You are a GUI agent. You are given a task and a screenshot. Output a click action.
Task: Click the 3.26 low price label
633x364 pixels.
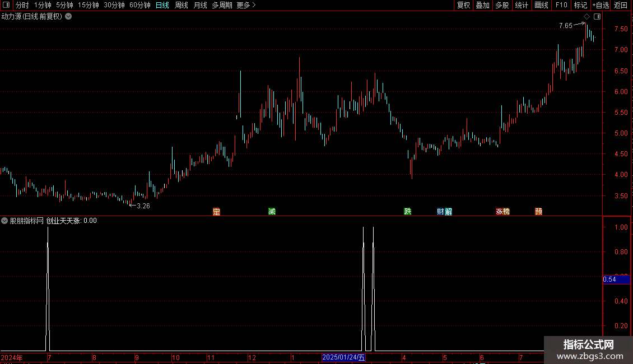point(143,206)
